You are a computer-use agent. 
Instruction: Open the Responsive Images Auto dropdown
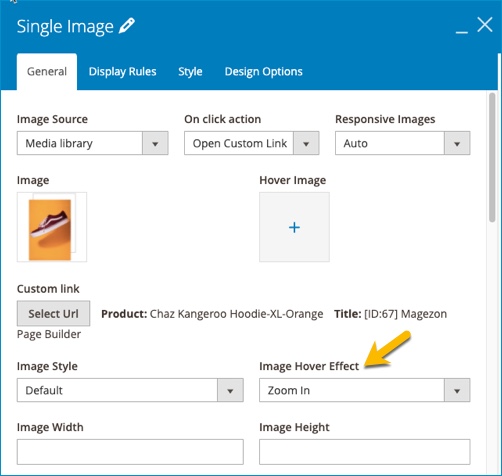click(457, 144)
